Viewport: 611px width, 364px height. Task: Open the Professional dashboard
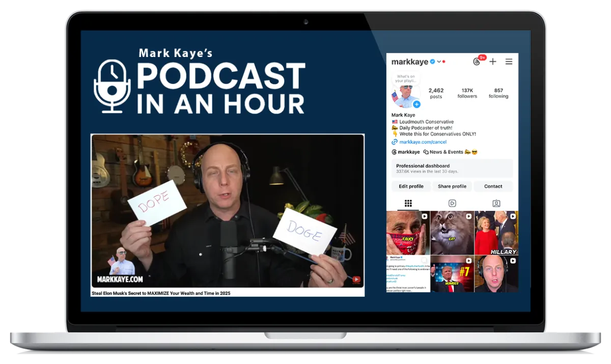pos(452,169)
